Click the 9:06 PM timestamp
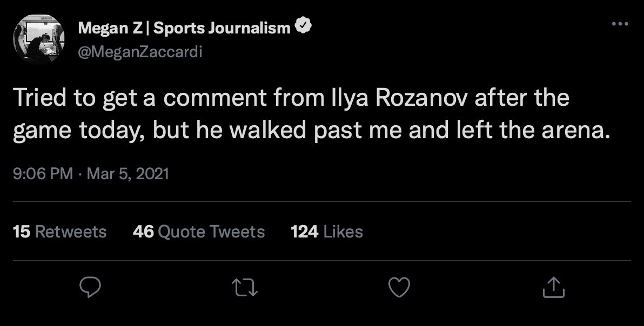The width and height of the screenshot is (644, 326). click(x=42, y=174)
